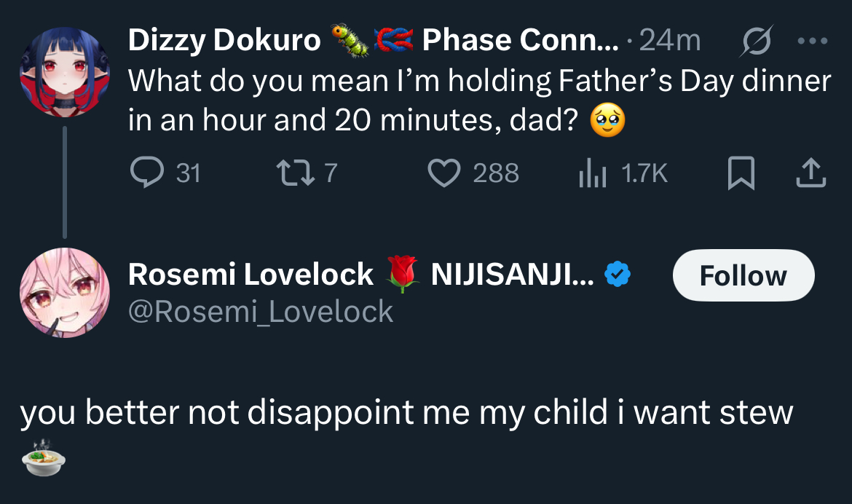
Task: Retweet Dizzy Dokuro's post
Action: click(x=293, y=173)
